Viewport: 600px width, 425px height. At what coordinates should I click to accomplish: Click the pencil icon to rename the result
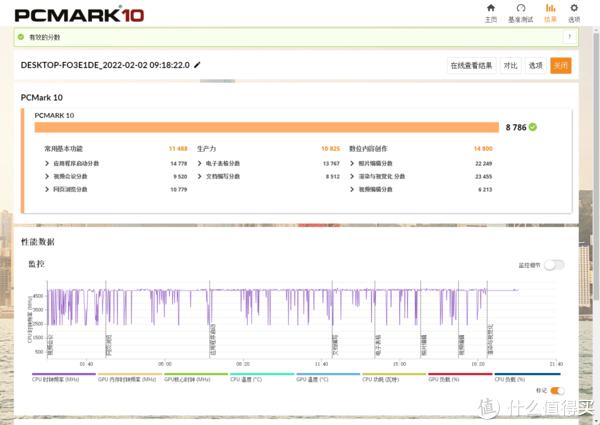tap(197, 65)
